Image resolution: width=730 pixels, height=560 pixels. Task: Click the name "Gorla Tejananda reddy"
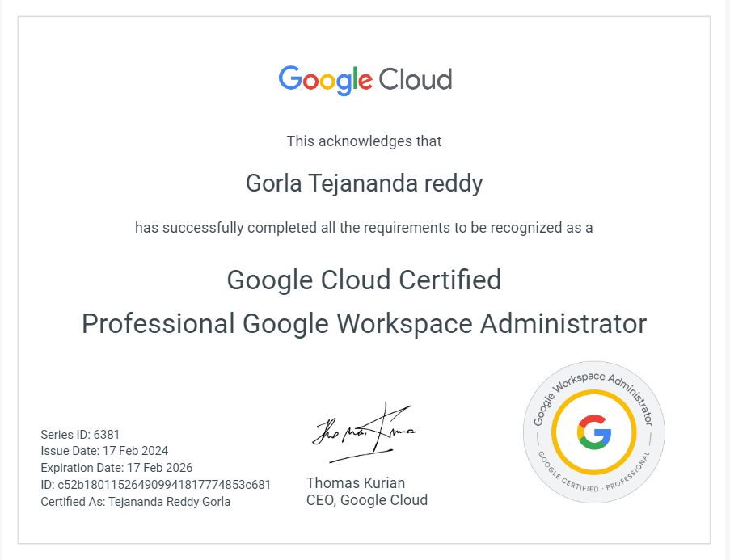pos(364,183)
